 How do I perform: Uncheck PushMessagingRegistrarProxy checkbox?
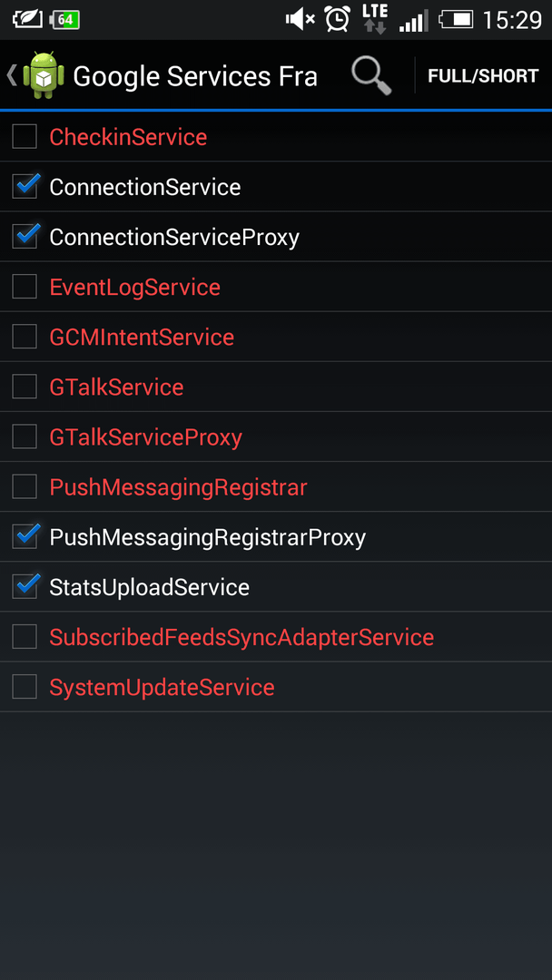(x=25, y=535)
